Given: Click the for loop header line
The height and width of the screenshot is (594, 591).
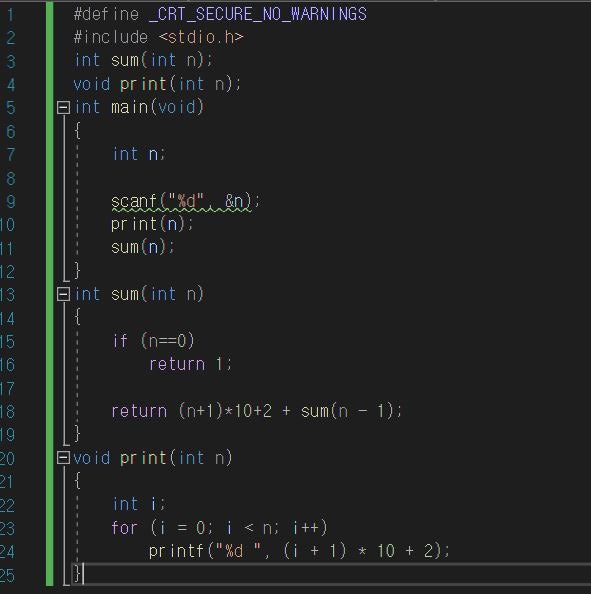Looking at the screenshot, I should [219, 528].
